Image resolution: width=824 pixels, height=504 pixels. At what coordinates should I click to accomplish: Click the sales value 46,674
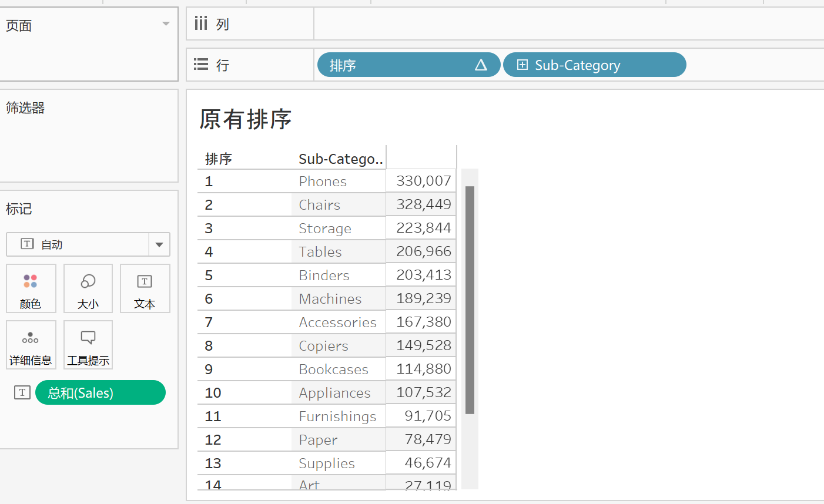tap(428, 463)
